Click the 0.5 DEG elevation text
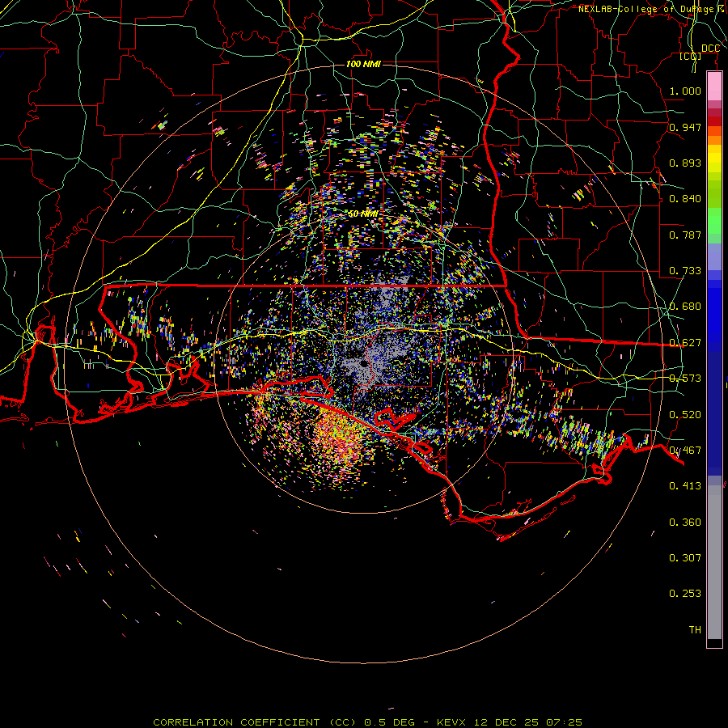The width and height of the screenshot is (728, 728). click(x=389, y=722)
